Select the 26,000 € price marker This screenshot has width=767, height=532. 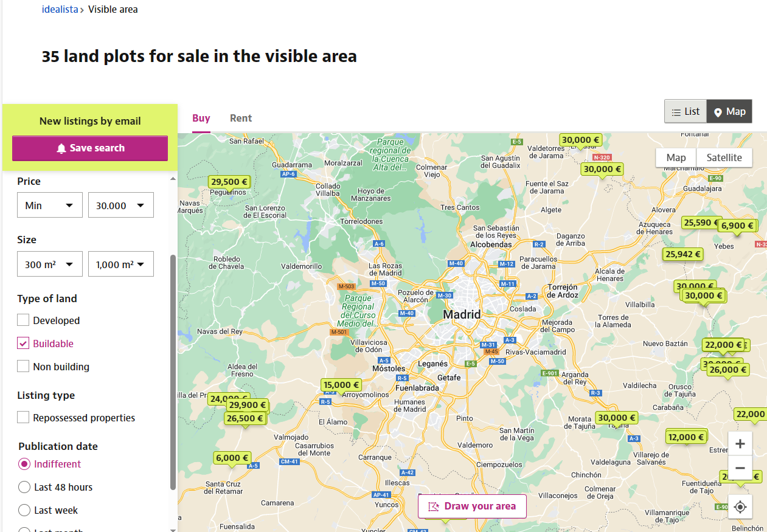pos(728,370)
